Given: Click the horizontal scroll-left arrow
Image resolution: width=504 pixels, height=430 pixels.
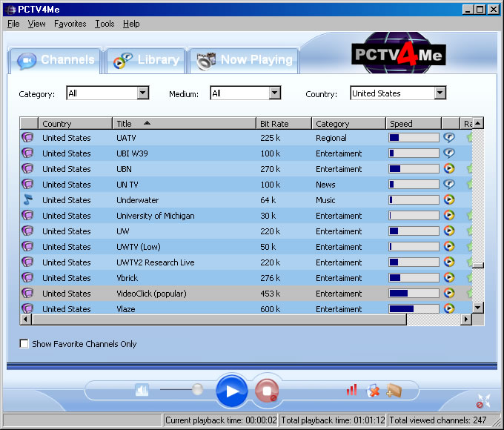Looking at the screenshot, I should pos(26,320).
